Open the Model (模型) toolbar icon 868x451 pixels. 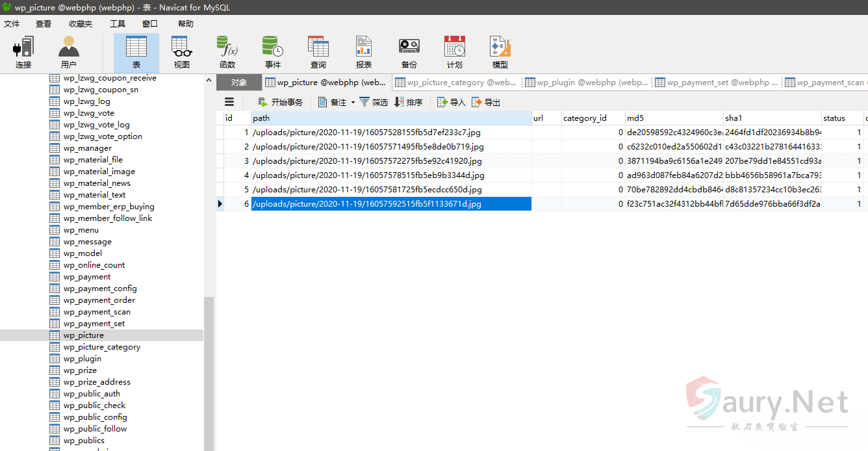coord(500,52)
